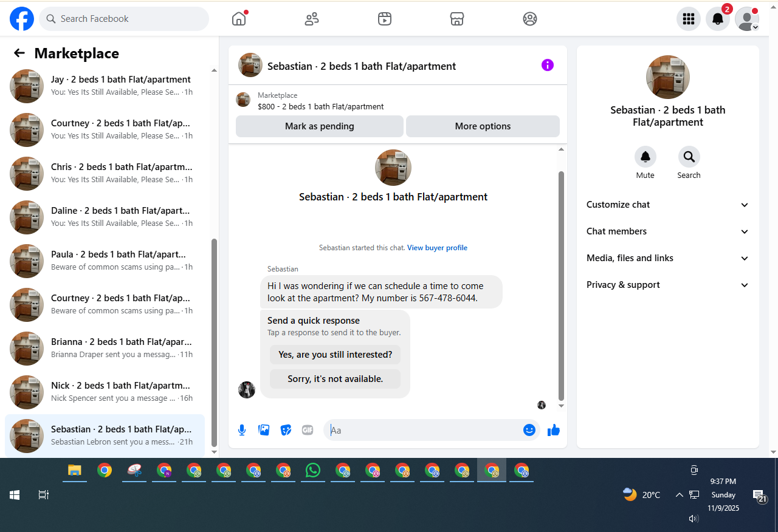
Task: Click the listing thumbnail in the chat header
Action: tap(250, 65)
